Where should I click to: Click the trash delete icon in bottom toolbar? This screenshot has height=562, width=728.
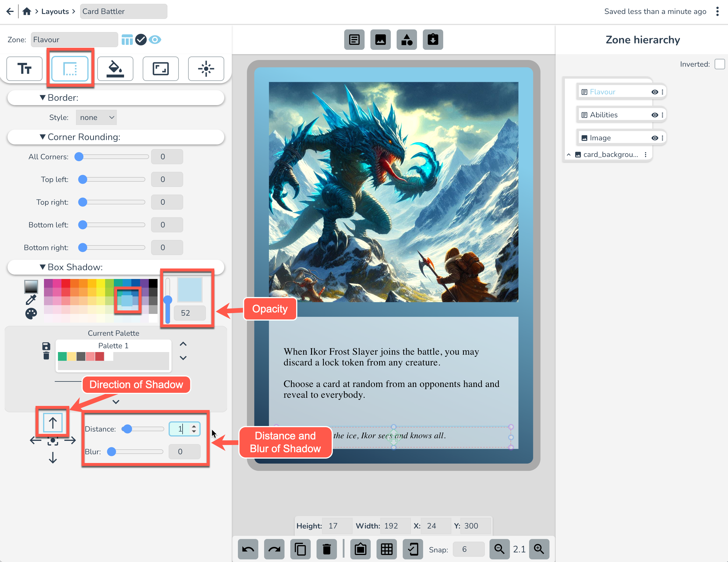point(327,549)
